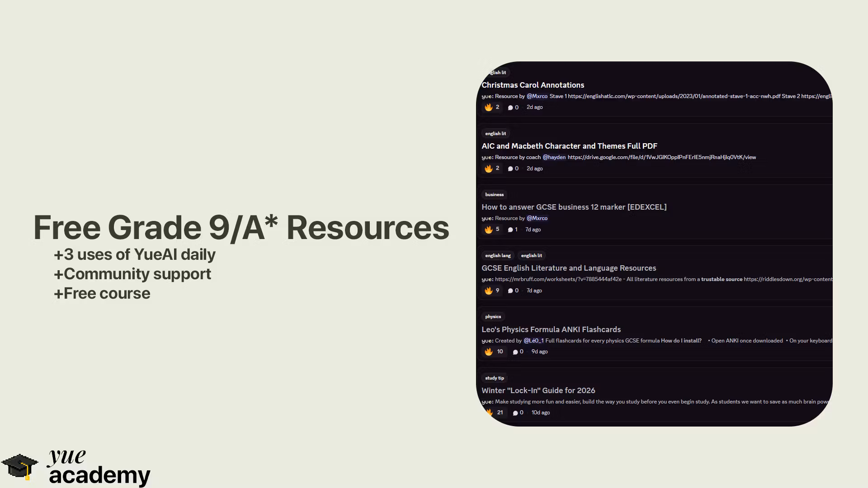Click the @Mxrco mention in business post
868x488 pixels.
coord(537,218)
